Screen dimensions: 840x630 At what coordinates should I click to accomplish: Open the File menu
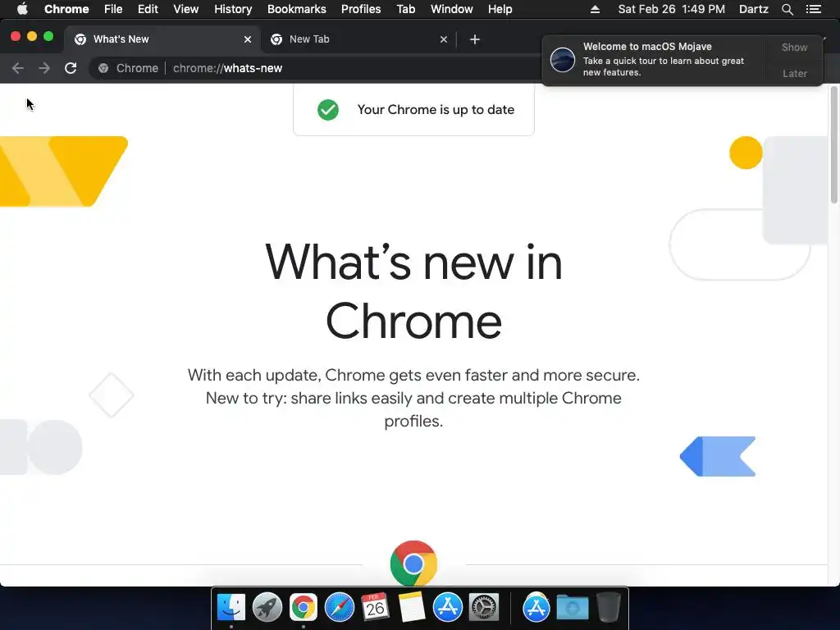[113, 9]
